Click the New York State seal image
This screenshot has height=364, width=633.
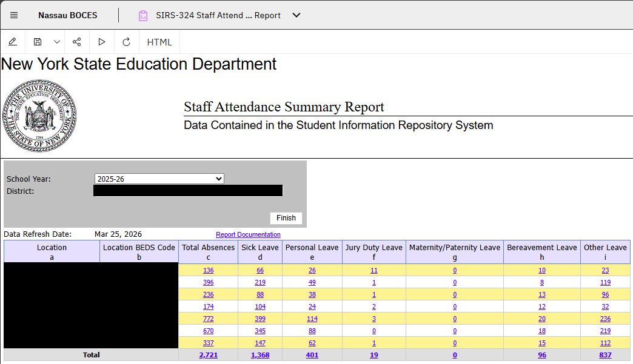[x=39, y=116]
